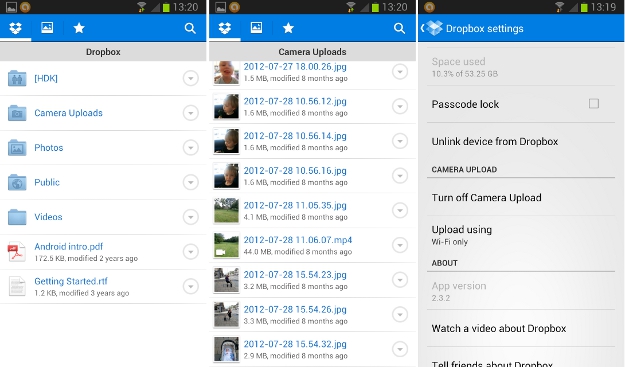Expand options for 2012-07-28 10.56.12.jpg

point(400,106)
